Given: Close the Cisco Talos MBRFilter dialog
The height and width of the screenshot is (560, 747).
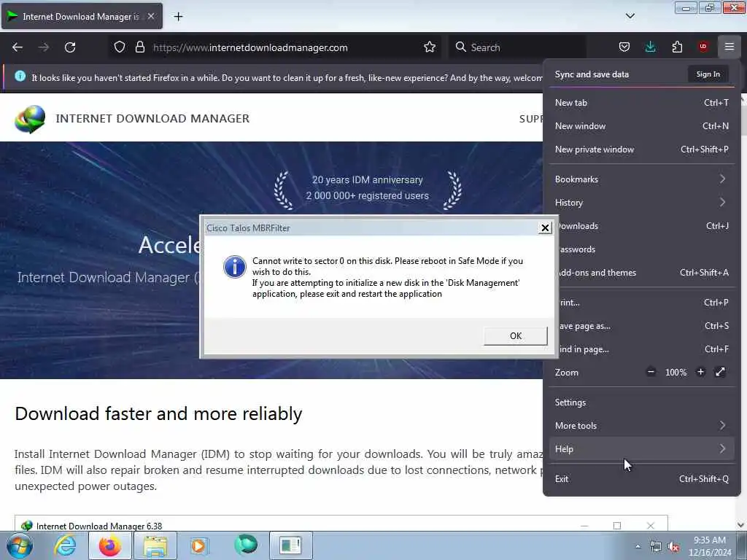Looking at the screenshot, I should tap(545, 228).
